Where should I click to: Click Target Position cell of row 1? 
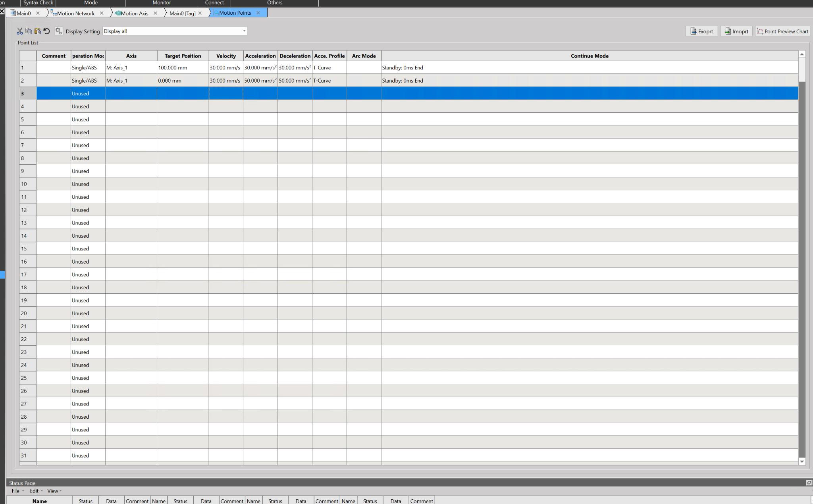click(183, 68)
